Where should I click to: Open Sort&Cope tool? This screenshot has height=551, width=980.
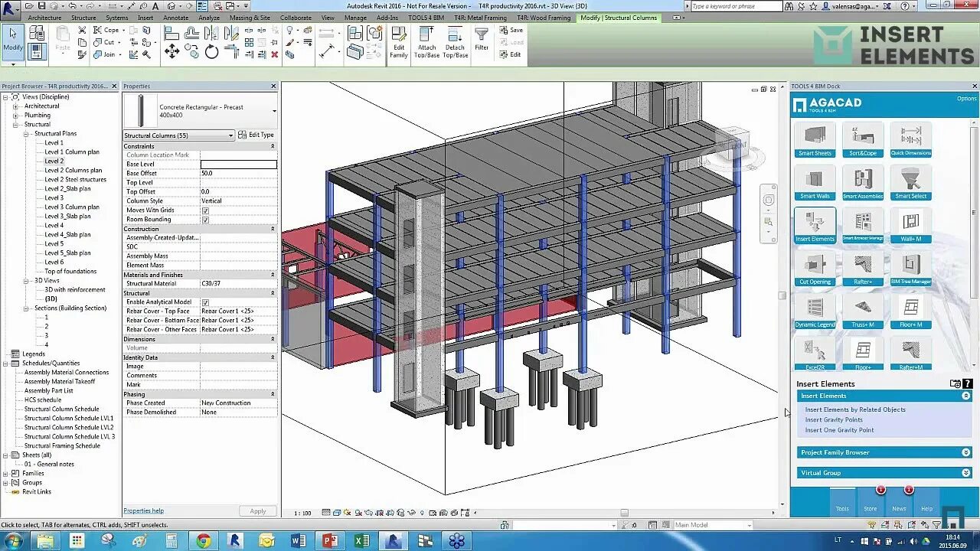[863, 140]
